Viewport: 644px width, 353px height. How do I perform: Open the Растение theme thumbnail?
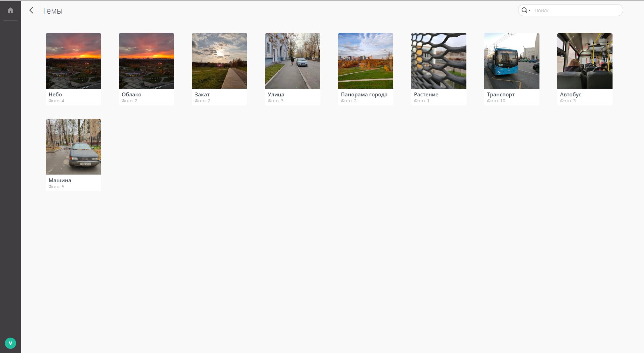pos(439,61)
